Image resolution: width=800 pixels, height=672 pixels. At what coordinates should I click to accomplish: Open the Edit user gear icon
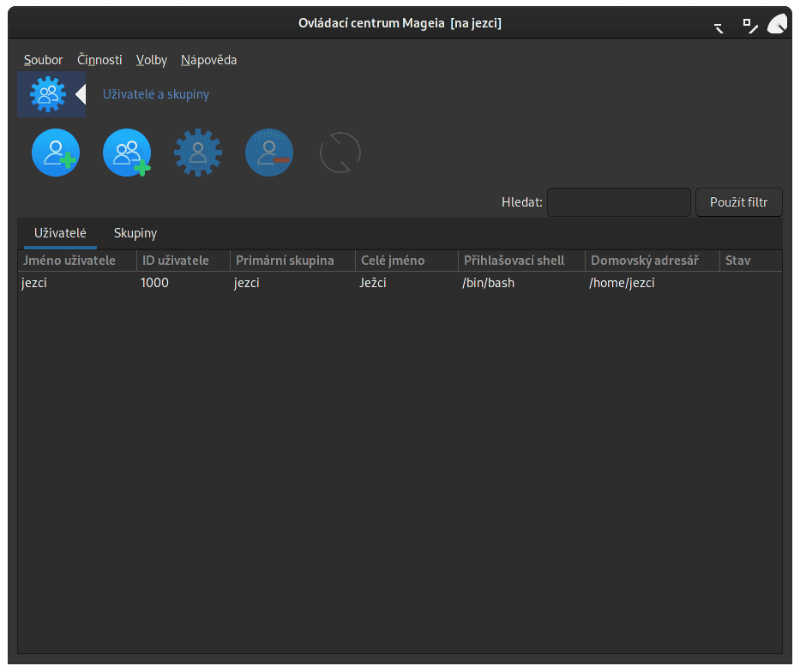point(197,152)
